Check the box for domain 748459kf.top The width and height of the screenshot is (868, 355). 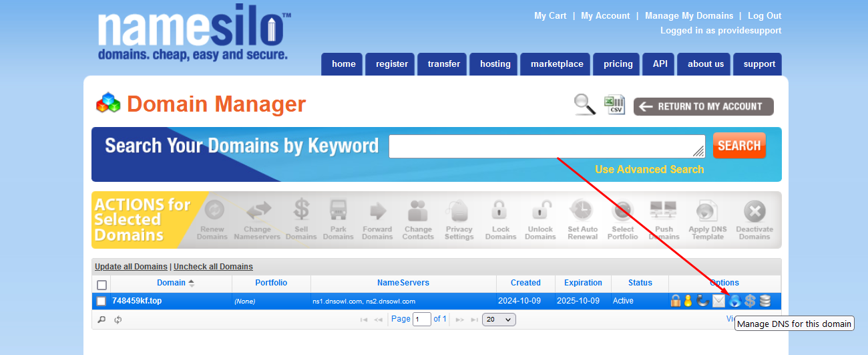pyautogui.click(x=101, y=302)
